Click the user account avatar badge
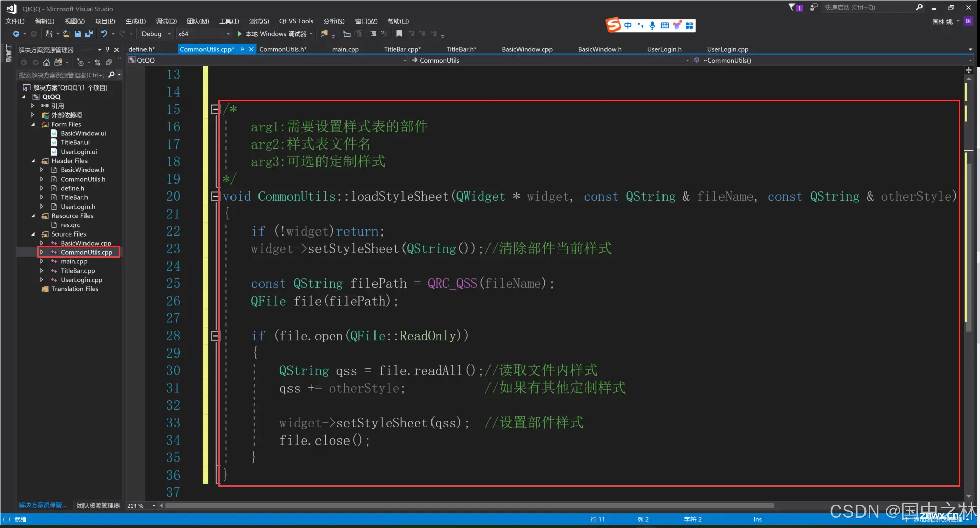Image resolution: width=980 pixels, height=528 pixels. (968, 21)
